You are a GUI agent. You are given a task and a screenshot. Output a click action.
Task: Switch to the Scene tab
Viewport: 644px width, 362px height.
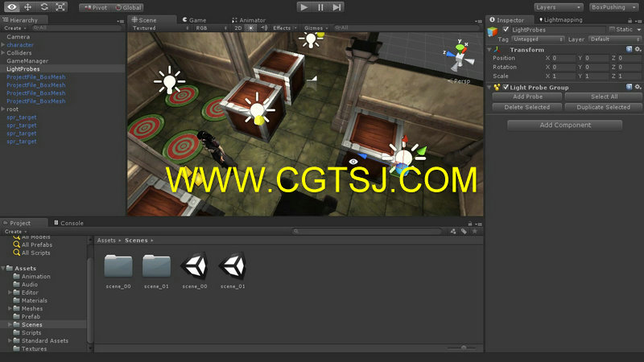[x=147, y=19]
